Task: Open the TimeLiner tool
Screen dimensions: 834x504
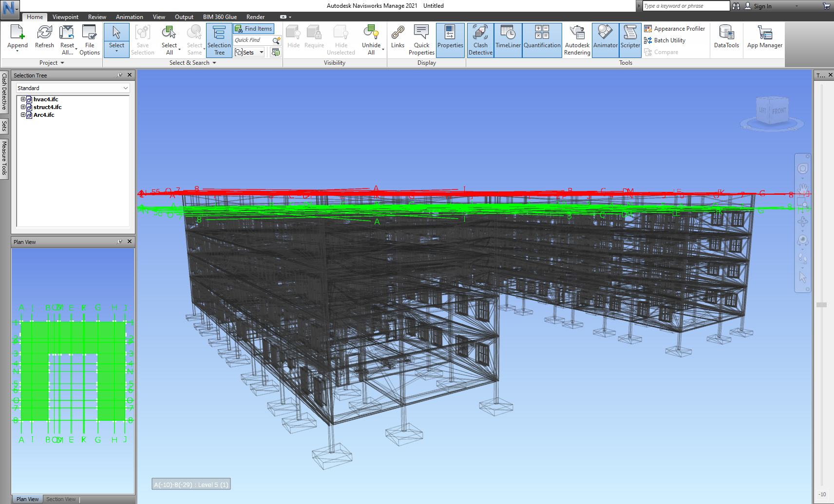Action: point(508,40)
